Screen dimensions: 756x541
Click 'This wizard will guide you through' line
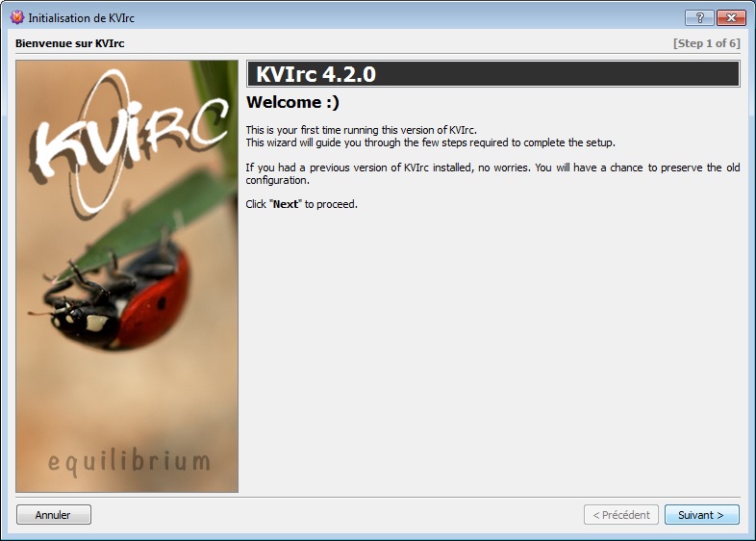tap(431, 142)
